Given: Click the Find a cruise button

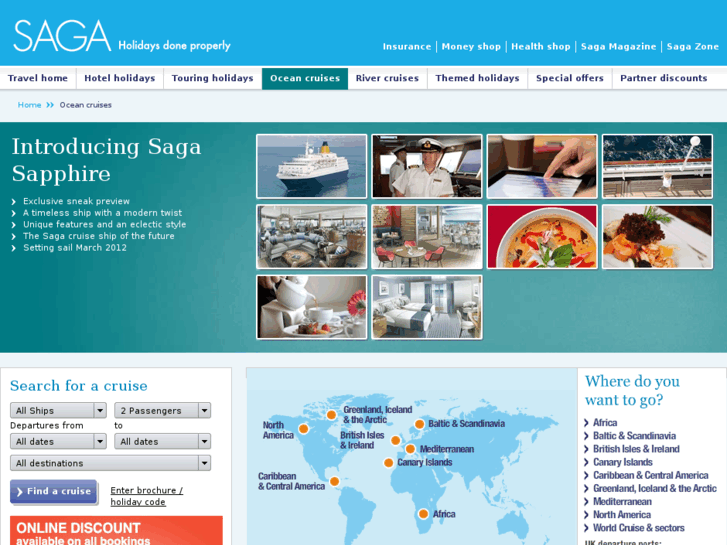Looking at the screenshot, I should click(54, 492).
